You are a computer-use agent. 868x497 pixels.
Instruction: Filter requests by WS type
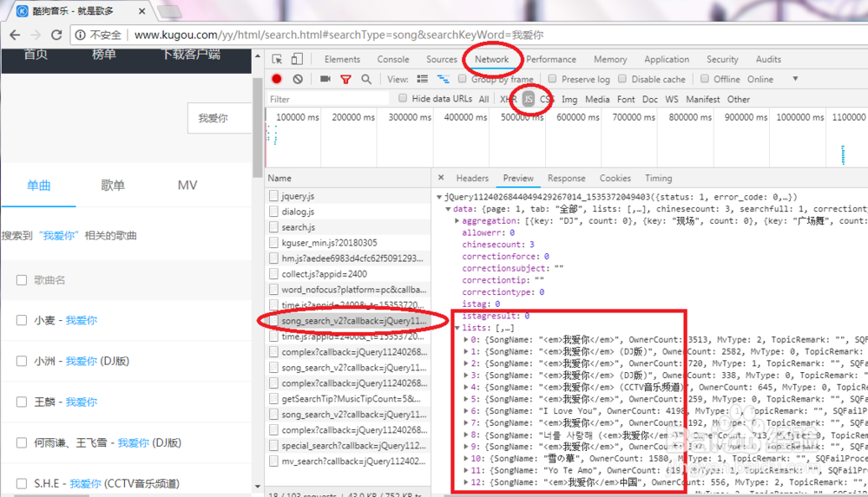(672, 99)
